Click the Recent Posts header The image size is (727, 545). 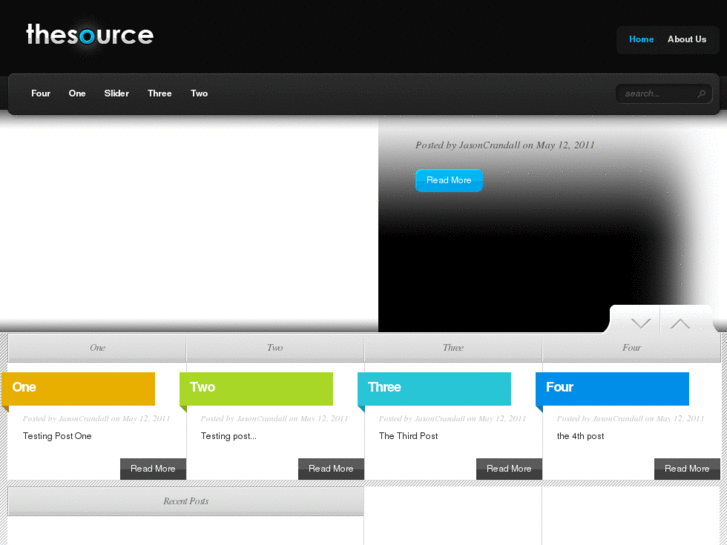click(x=185, y=501)
